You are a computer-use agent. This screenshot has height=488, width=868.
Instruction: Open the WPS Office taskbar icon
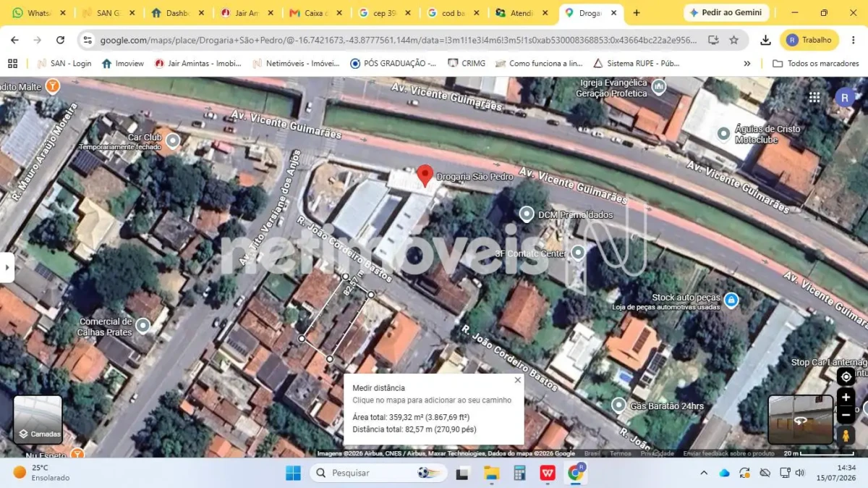coord(548,473)
